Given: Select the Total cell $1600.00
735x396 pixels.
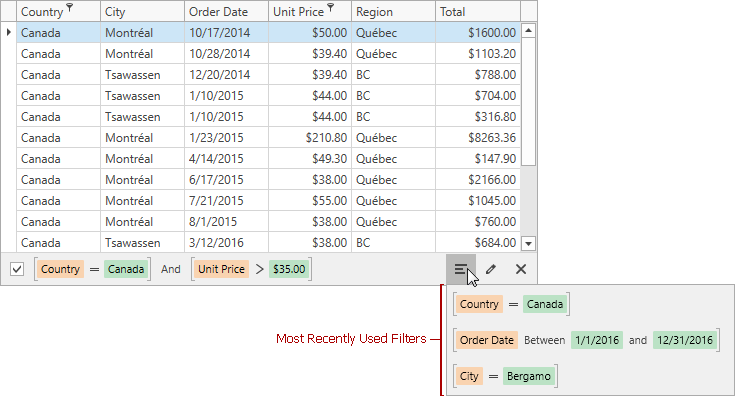Looking at the screenshot, I should pos(478,32).
